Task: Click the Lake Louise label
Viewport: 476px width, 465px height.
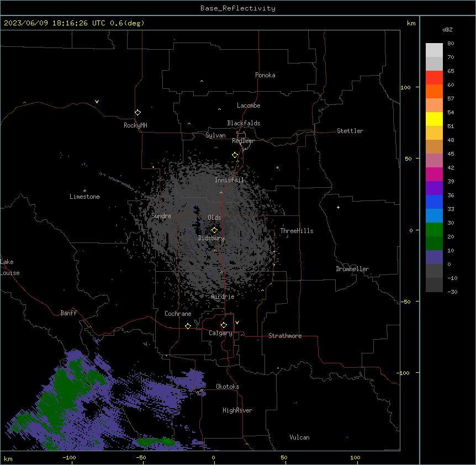Action: click(x=10, y=267)
